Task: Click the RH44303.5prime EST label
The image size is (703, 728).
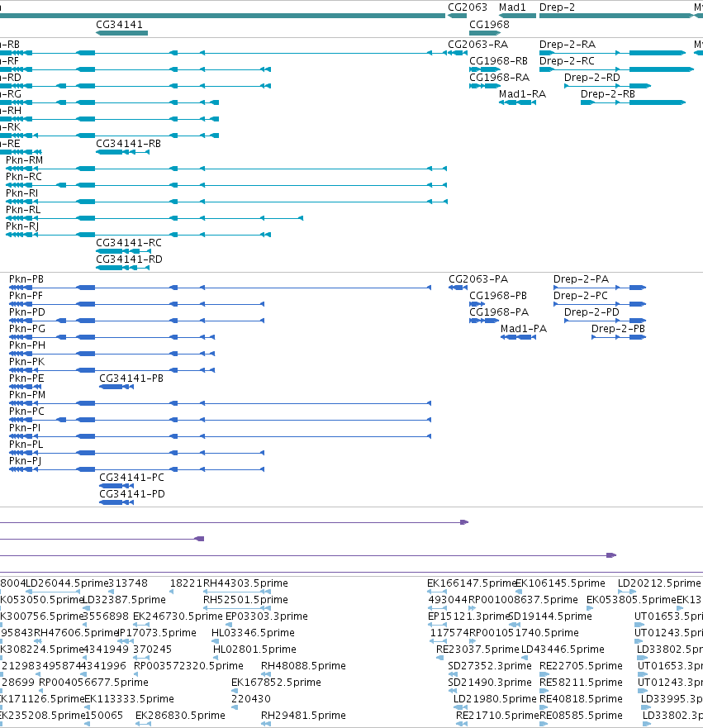Action: 245,583
